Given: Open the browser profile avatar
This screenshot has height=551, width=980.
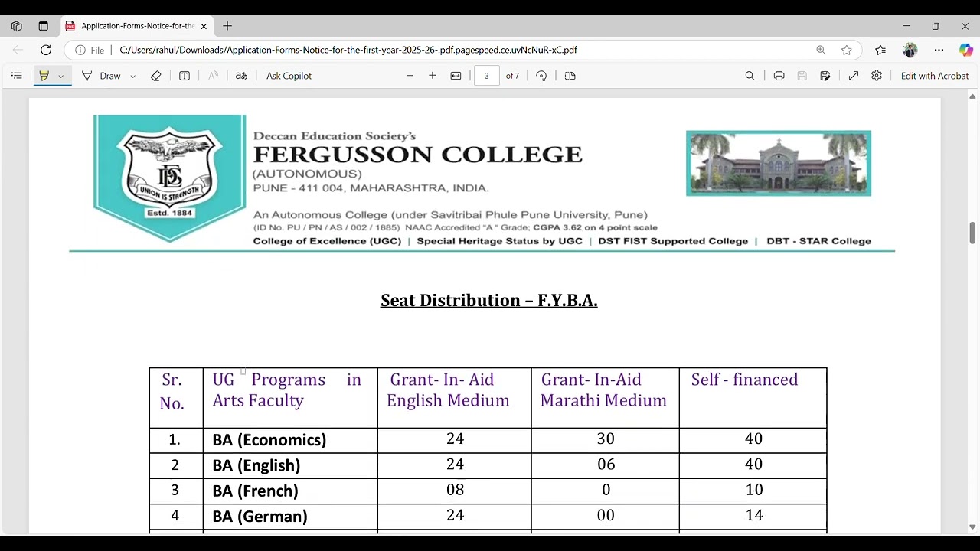Looking at the screenshot, I should (910, 50).
